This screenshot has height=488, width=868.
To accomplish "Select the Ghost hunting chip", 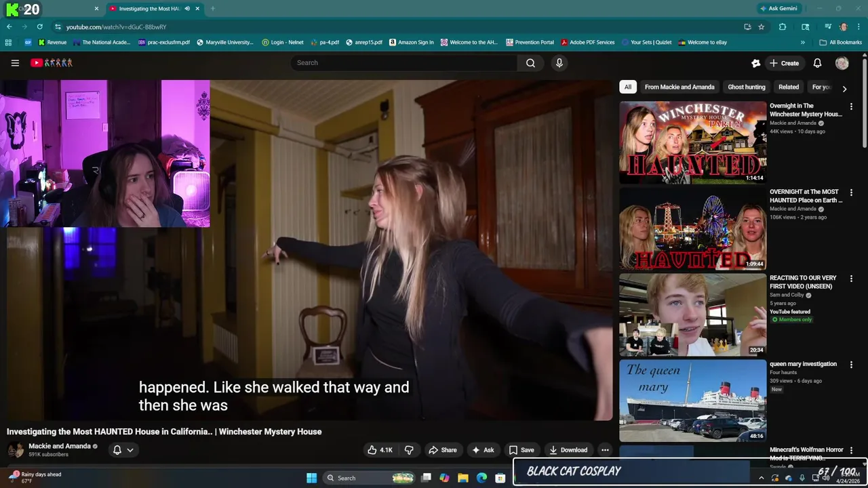I will click(746, 87).
